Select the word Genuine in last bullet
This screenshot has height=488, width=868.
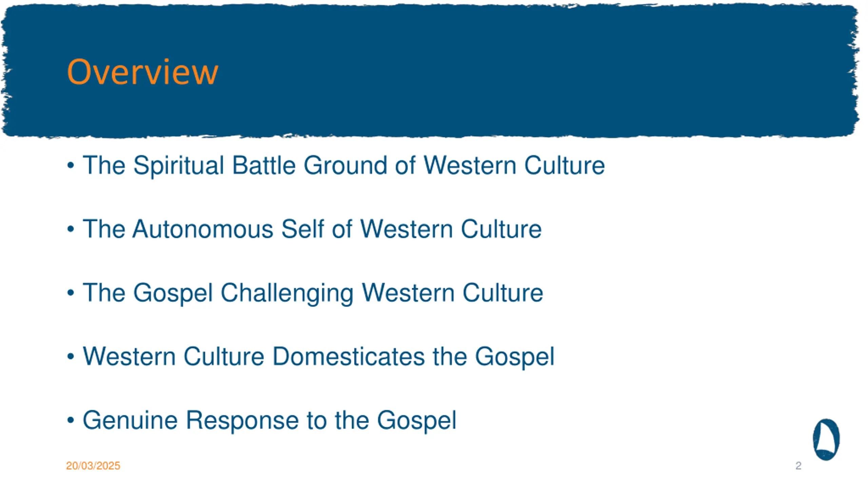coord(130,420)
